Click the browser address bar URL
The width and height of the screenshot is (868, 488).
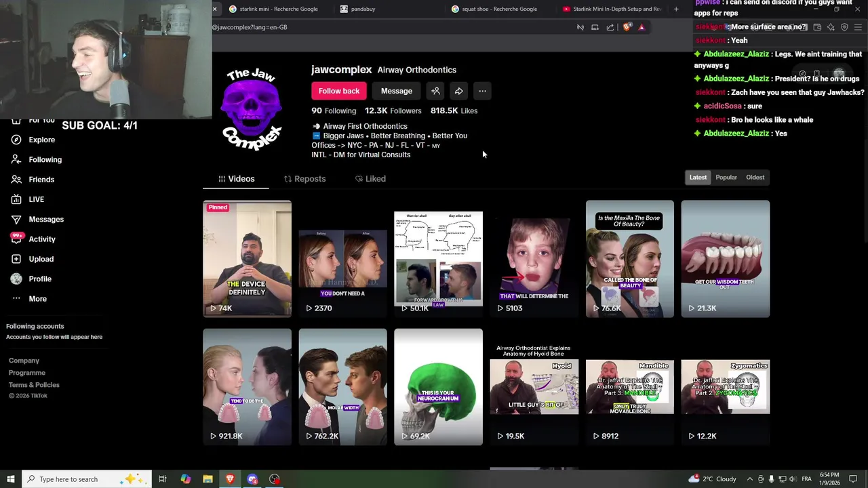[250, 27]
